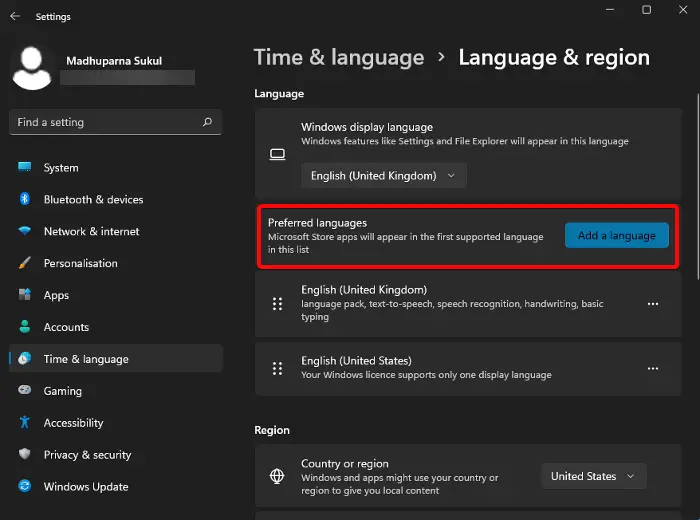Click the laptop icon beside Windows display language

[x=277, y=154]
